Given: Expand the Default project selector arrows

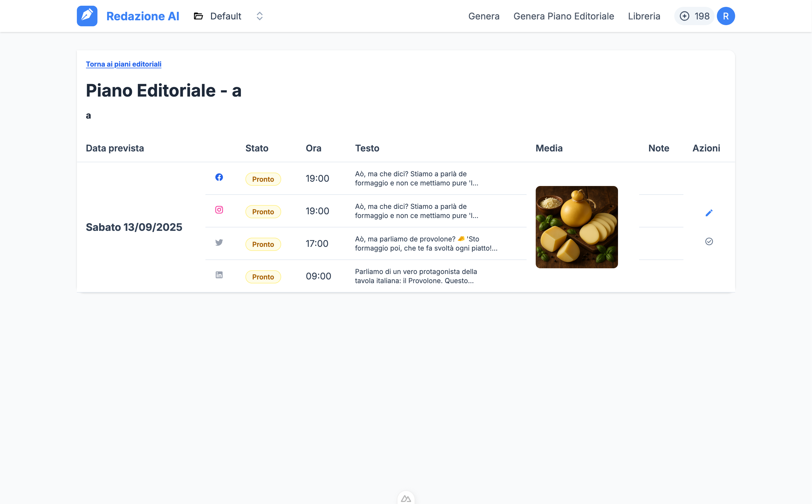Looking at the screenshot, I should coord(260,16).
